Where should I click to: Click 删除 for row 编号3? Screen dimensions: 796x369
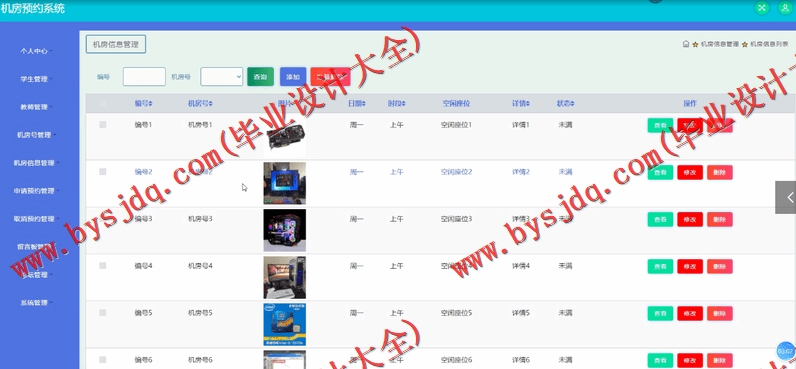point(720,219)
